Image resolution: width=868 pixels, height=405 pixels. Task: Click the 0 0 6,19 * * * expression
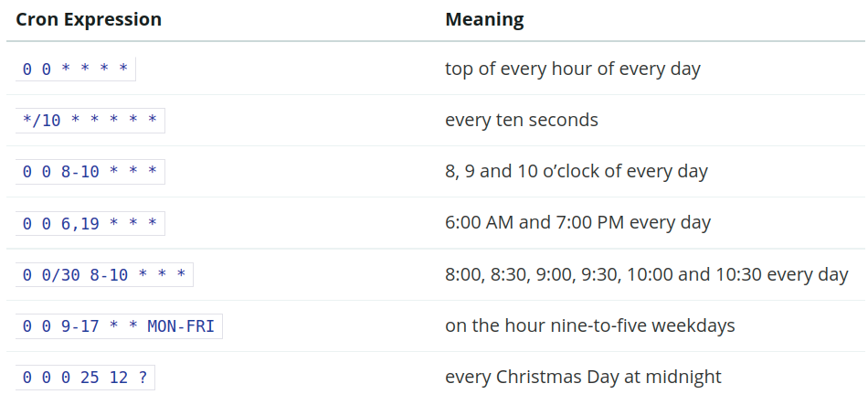[x=90, y=223]
